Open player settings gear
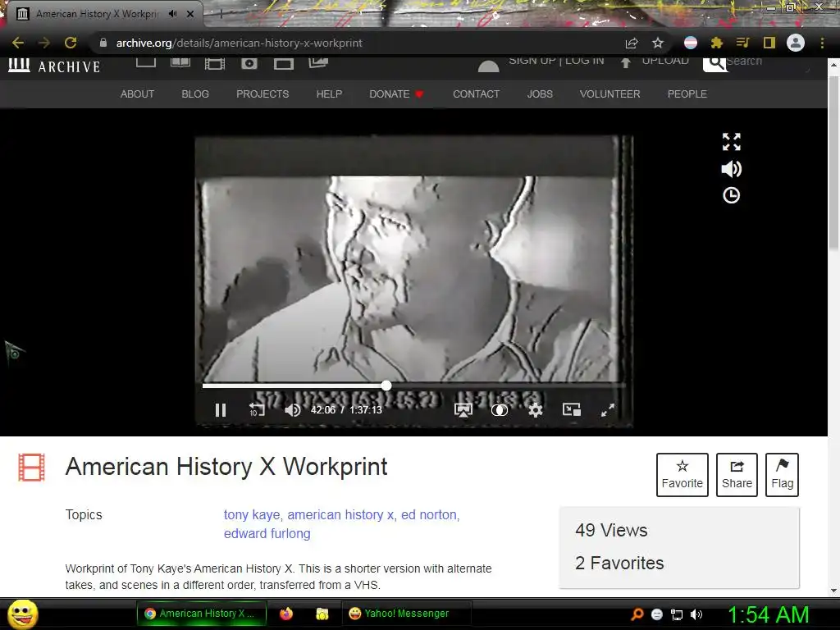Viewport: 840px width, 630px height. tap(535, 410)
